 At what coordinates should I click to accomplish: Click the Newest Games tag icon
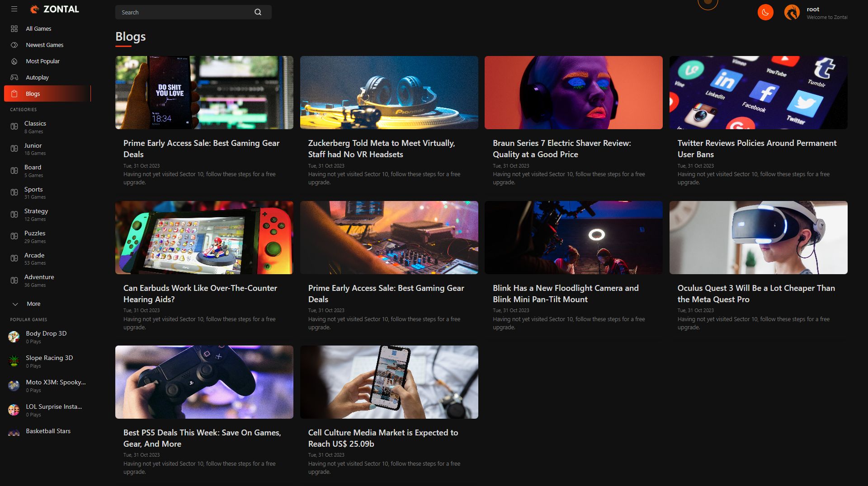click(14, 45)
